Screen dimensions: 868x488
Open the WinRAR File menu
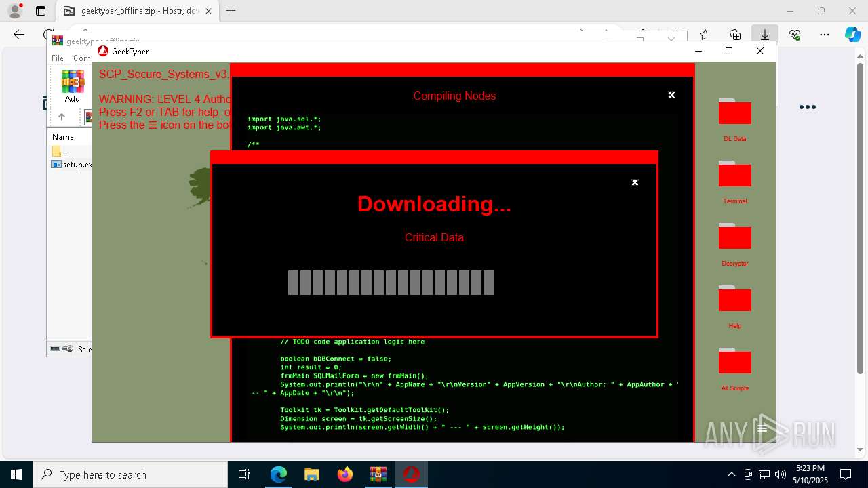(x=58, y=58)
